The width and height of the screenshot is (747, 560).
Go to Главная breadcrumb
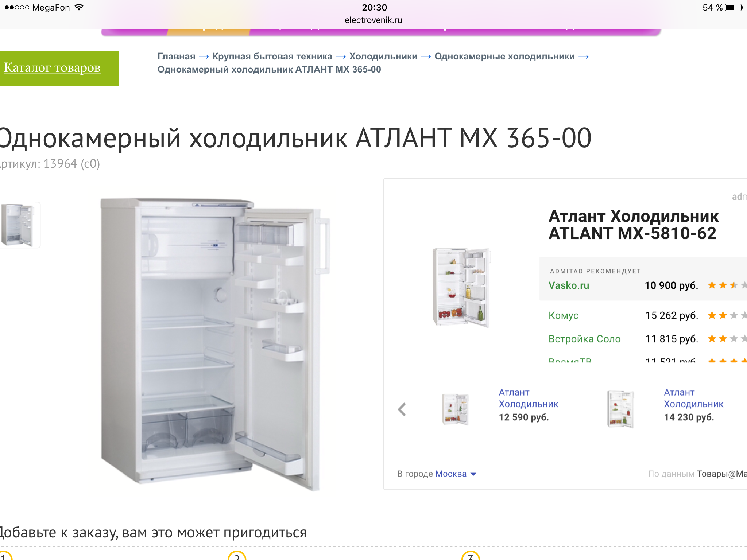[x=176, y=57]
